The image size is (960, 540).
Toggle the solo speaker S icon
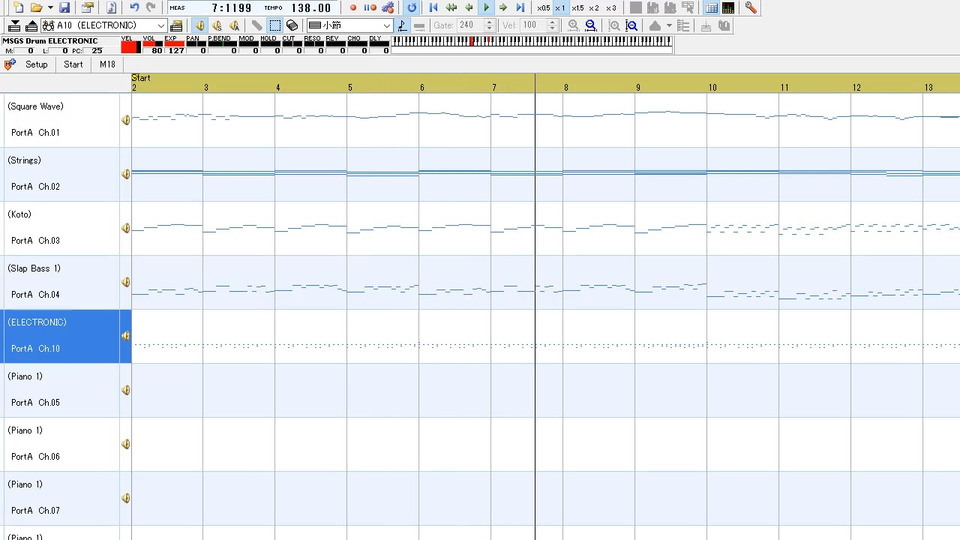point(217,26)
